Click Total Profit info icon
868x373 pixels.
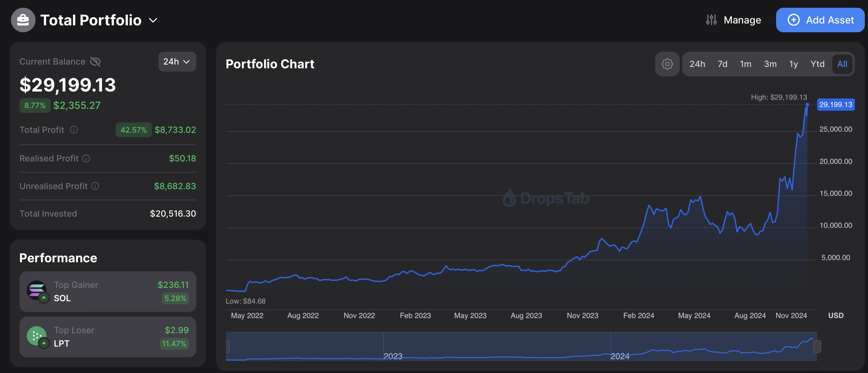tap(74, 130)
